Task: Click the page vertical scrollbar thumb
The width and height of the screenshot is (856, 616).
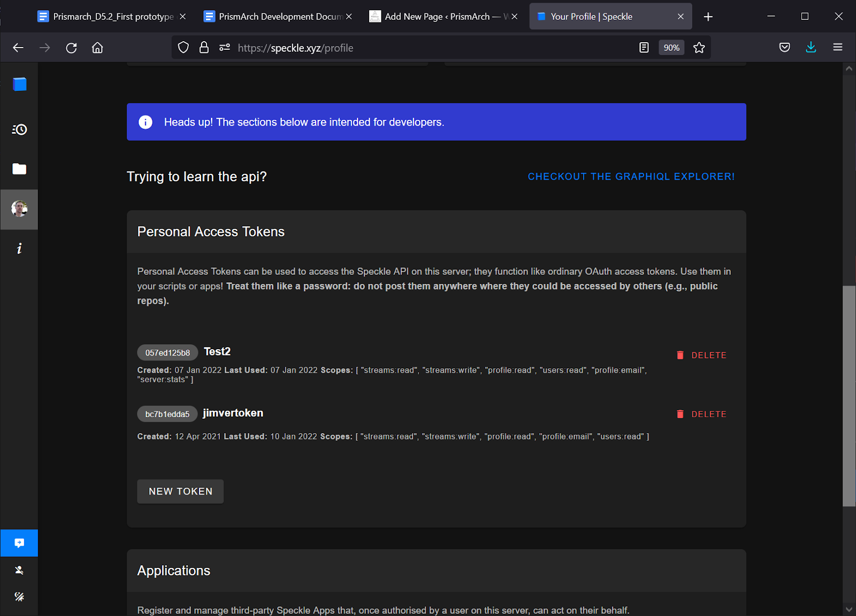Action: click(849, 396)
